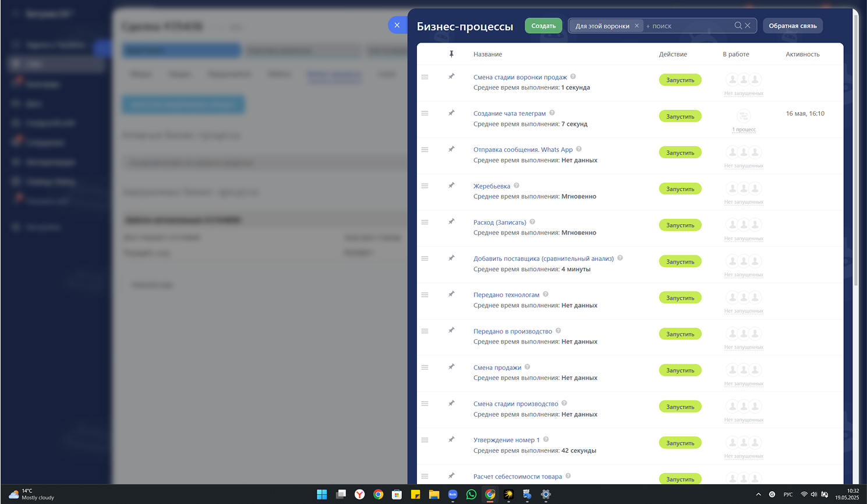Focus the поиск search input field
Viewport: 867px width, 504px height.
tap(687, 26)
